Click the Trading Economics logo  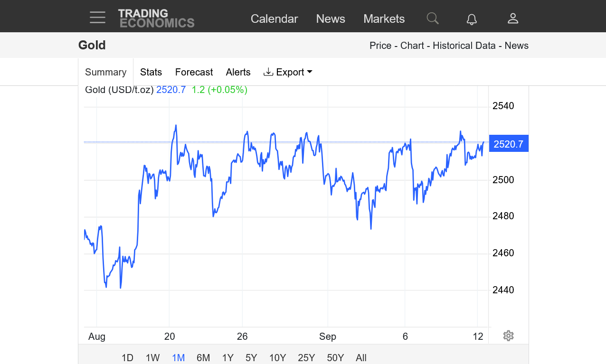click(156, 18)
